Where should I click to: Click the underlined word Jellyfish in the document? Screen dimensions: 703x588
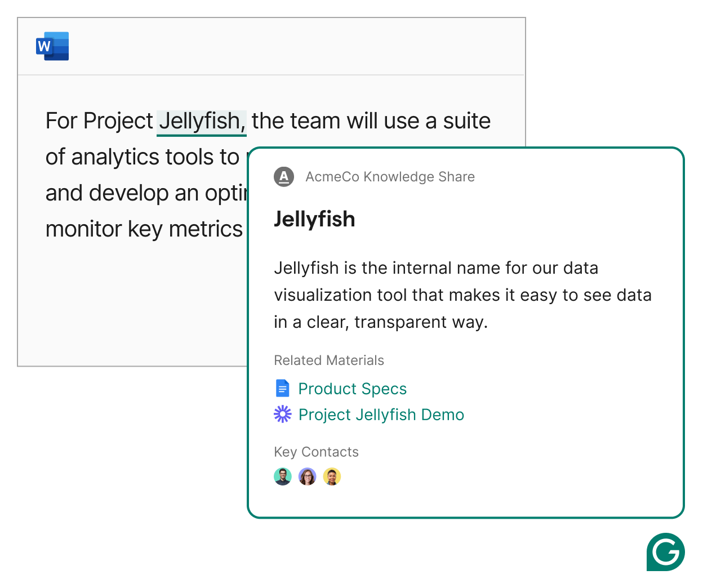point(202,122)
